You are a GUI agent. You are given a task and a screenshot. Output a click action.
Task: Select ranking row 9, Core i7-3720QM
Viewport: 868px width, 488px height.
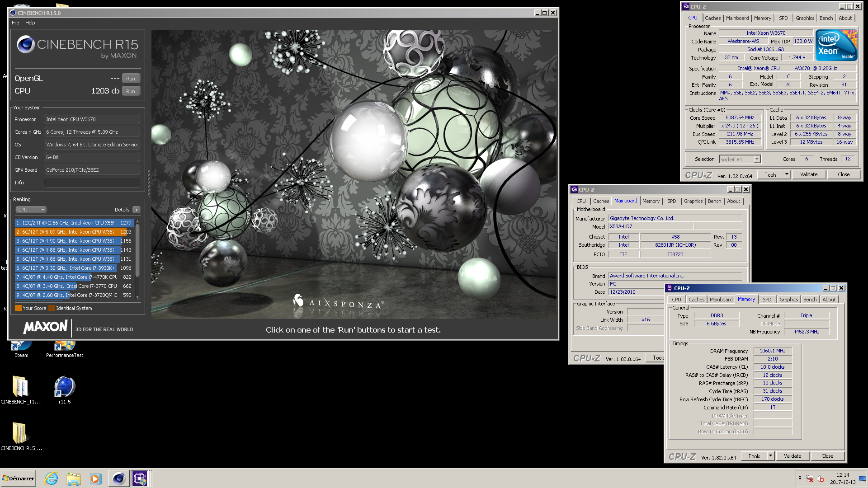pos(74,295)
